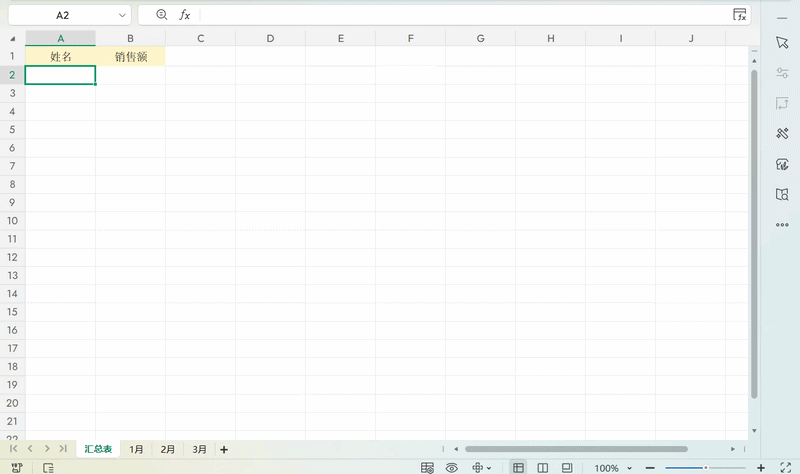Click the design tools icon in right sidebar

[x=782, y=134]
